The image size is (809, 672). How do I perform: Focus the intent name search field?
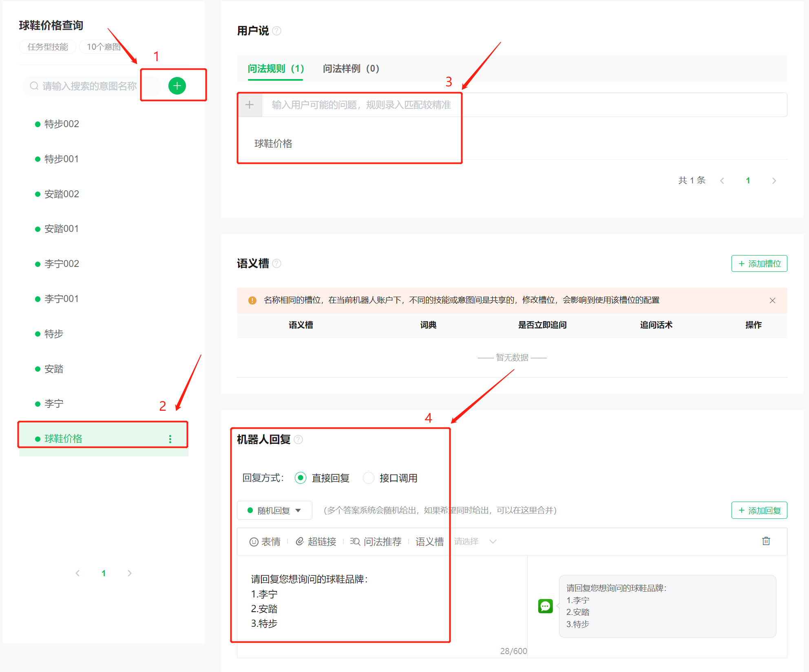pyautogui.click(x=90, y=86)
